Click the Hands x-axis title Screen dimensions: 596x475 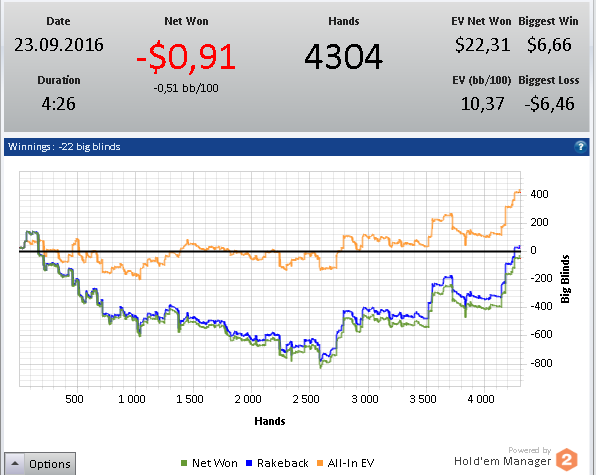[x=270, y=421]
